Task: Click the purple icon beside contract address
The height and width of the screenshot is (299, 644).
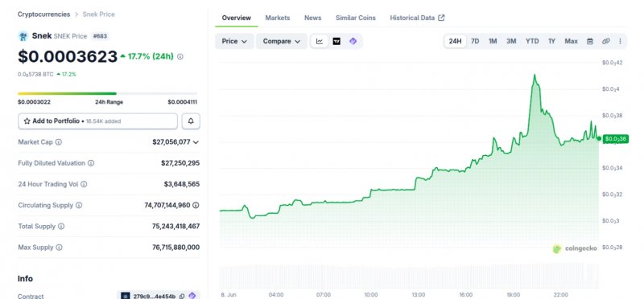Action: (192, 296)
